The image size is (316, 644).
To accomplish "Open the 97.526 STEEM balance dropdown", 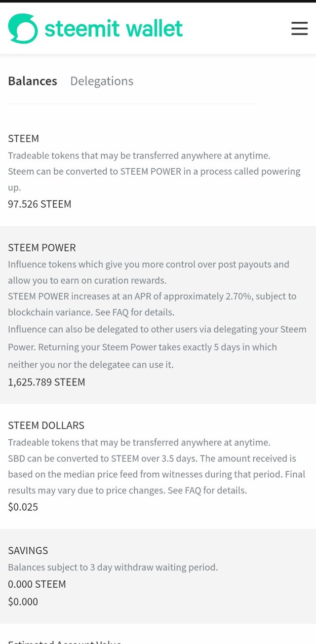I will (x=39, y=204).
